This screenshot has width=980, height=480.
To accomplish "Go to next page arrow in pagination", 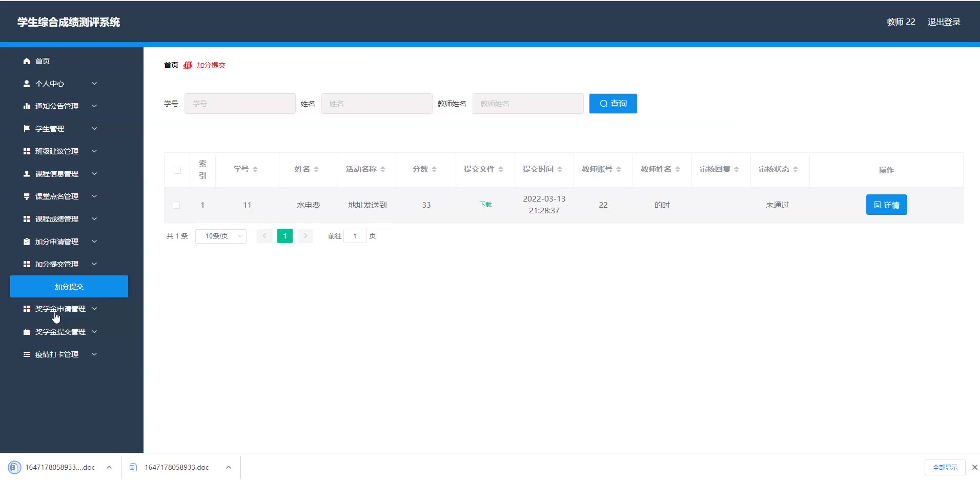I will pos(305,236).
